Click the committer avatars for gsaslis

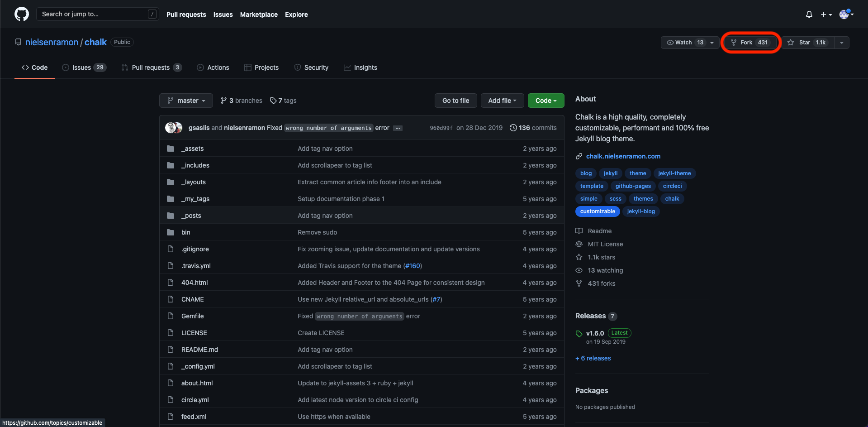tap(174, 128)
